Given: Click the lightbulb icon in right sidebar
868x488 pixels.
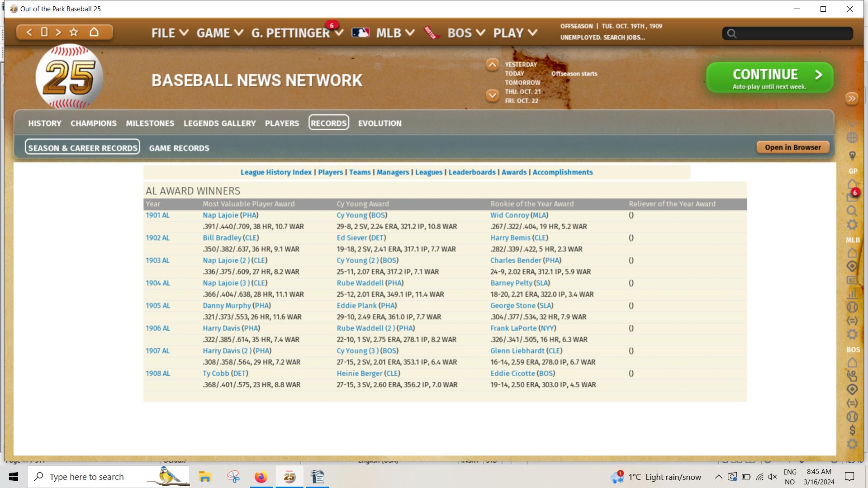Looking at the screenshot, I should [852, 156].
